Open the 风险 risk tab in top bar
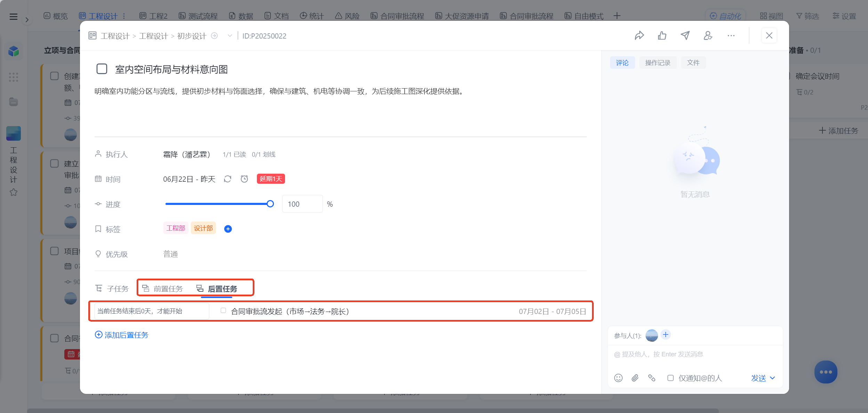The height and width of the screenshot is (413, 868). pyautogui.click(x=347, y=16)
